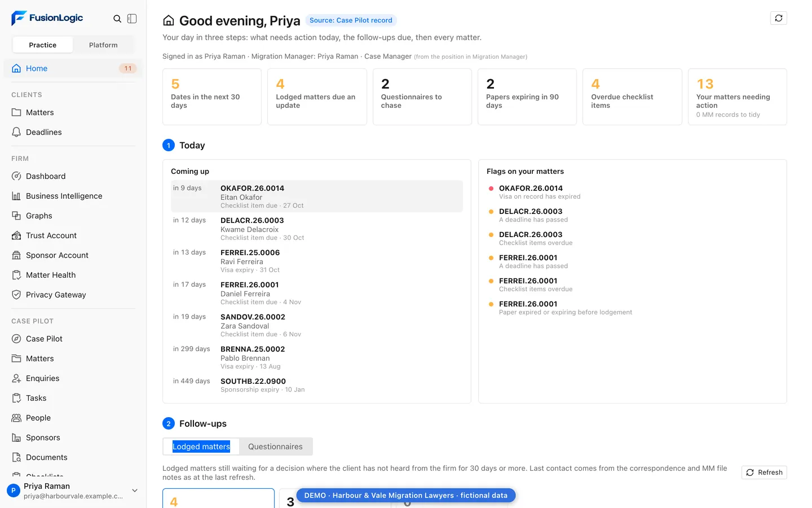Click the circular refresh icon at top right
The image size is (812, 508).
[778, 18]
